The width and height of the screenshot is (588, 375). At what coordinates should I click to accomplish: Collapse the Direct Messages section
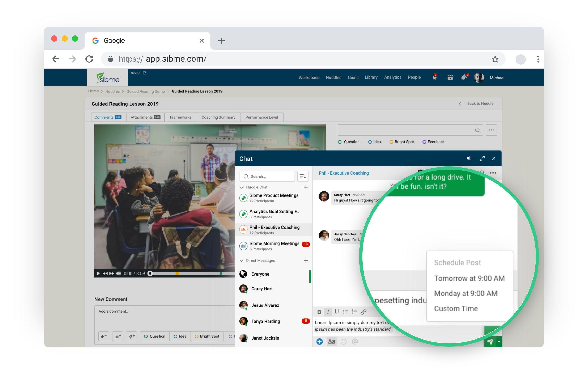click(242, 261)
